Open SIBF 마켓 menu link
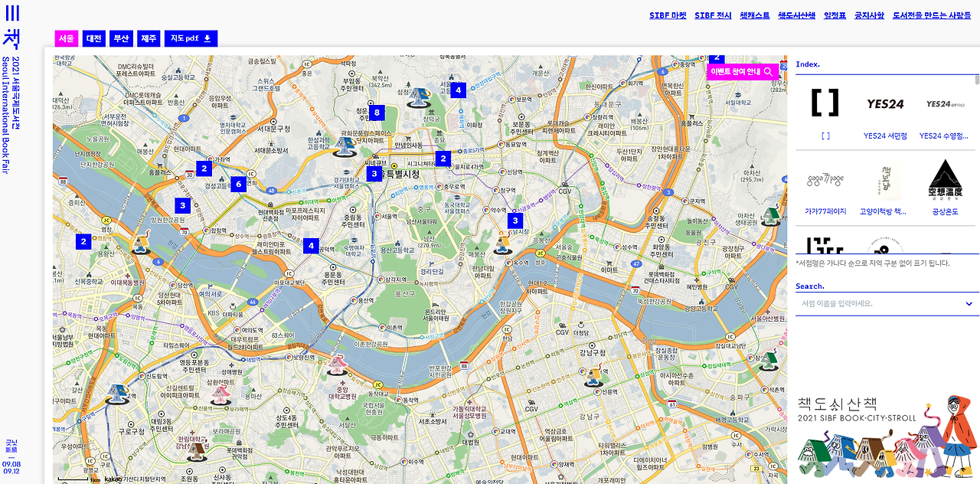 tap(668, 15)
